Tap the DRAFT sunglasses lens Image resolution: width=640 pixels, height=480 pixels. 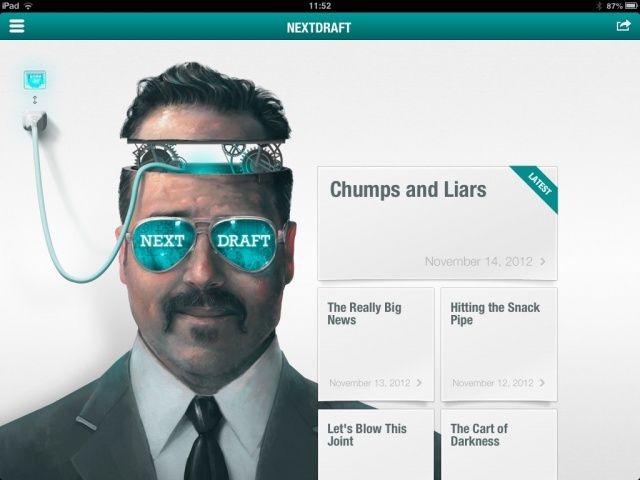click(x=244, y=242)
